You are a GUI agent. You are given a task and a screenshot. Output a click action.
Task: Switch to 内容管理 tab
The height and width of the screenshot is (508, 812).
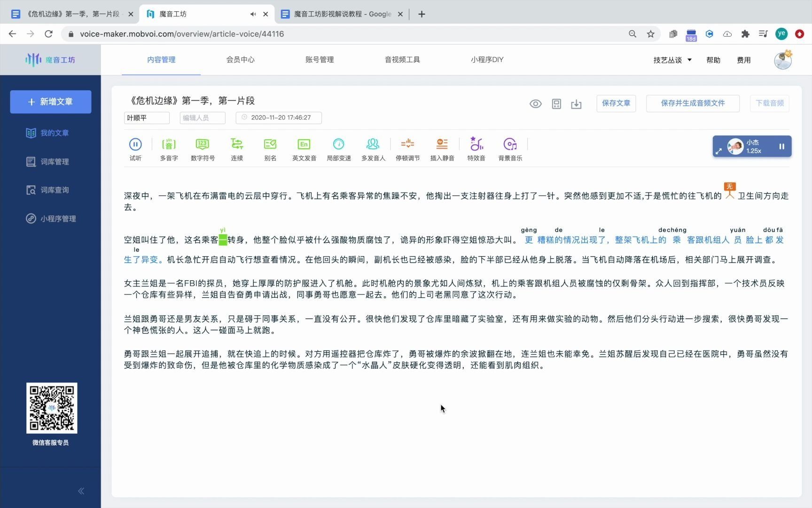tap(161, 60)
